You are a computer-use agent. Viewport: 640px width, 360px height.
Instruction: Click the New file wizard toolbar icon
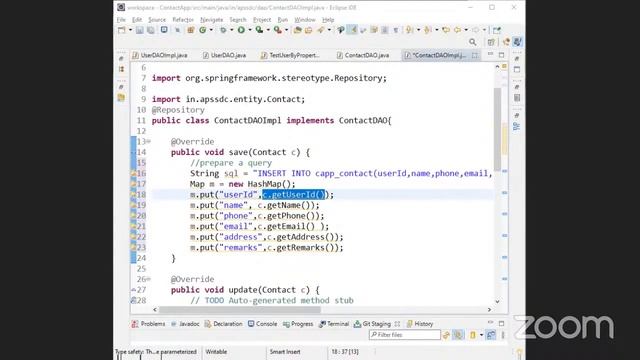coord(122,30)
